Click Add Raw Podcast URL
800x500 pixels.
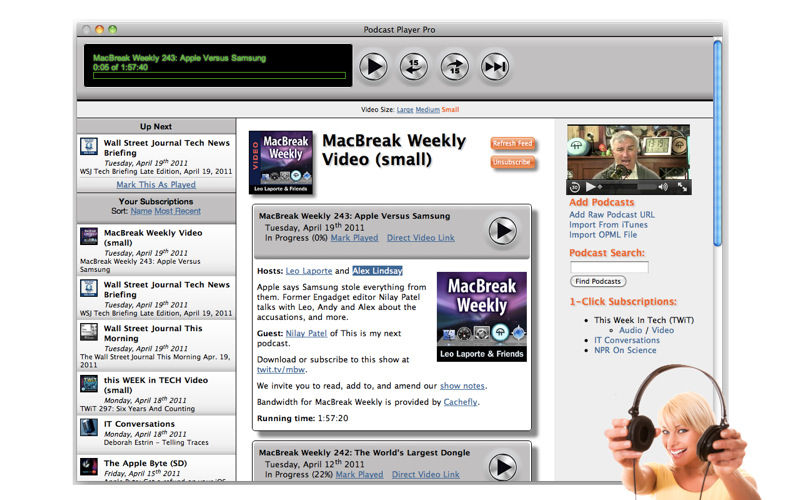[612, 215]
